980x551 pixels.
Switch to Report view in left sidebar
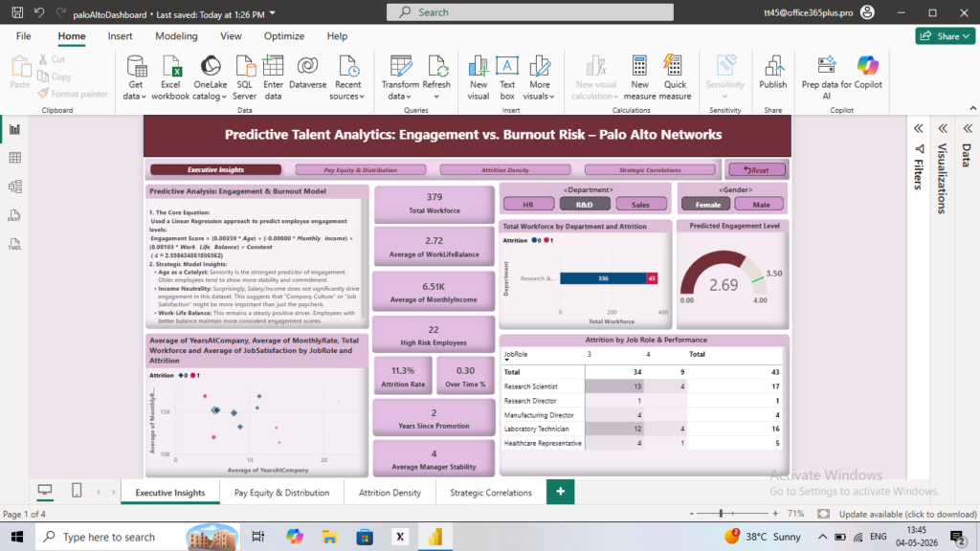click(x=15, y=129)
